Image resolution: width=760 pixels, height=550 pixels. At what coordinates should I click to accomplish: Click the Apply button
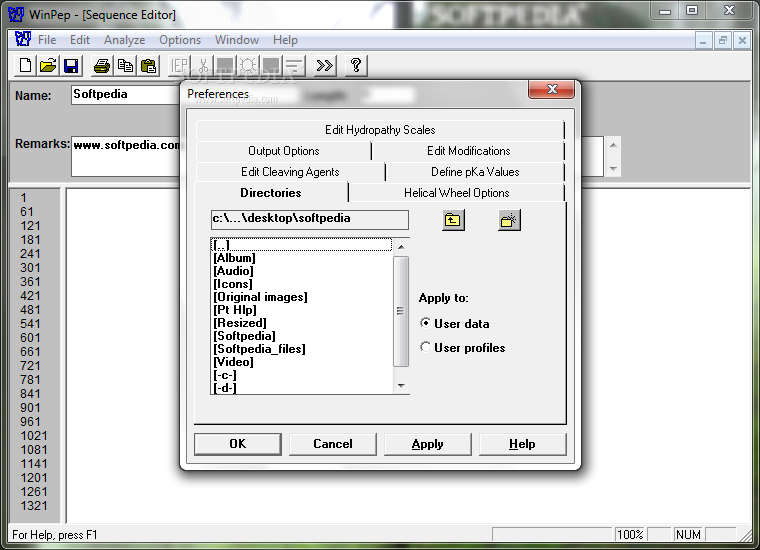428,444
